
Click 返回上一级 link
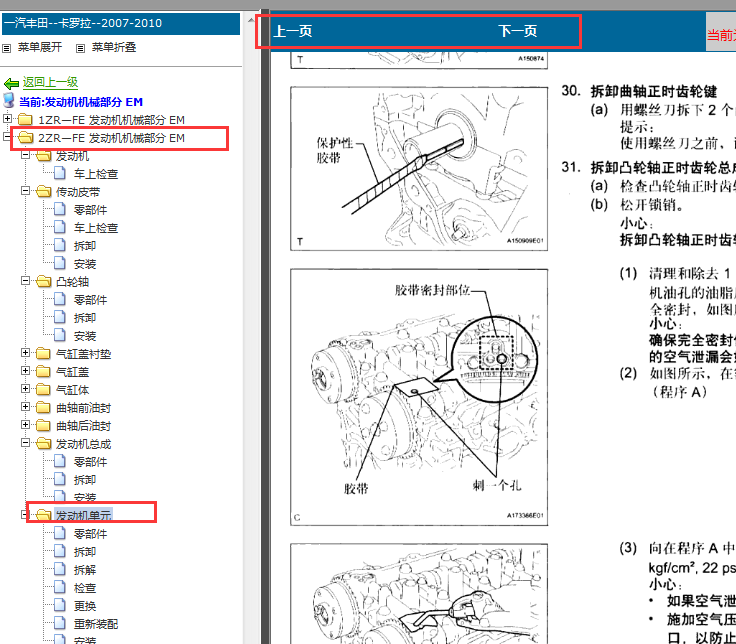[x=50, y=83]
